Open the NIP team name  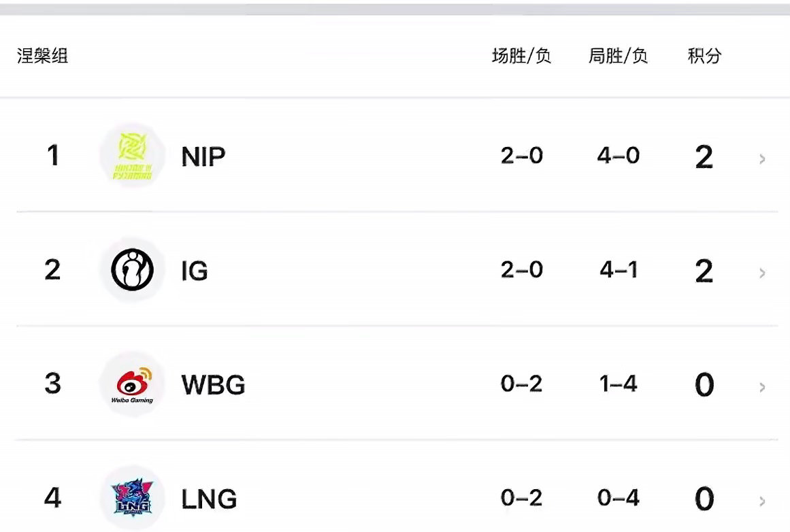[x=203, y=156]
